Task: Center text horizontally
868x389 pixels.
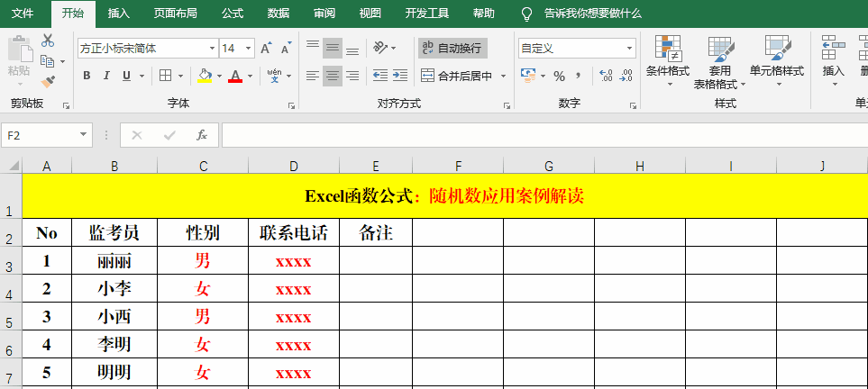Action: (333, 76)
